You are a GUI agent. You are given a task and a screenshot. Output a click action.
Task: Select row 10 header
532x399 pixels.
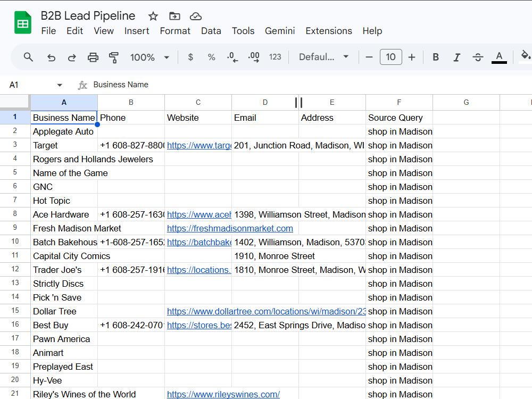click(x=15, y=242)
